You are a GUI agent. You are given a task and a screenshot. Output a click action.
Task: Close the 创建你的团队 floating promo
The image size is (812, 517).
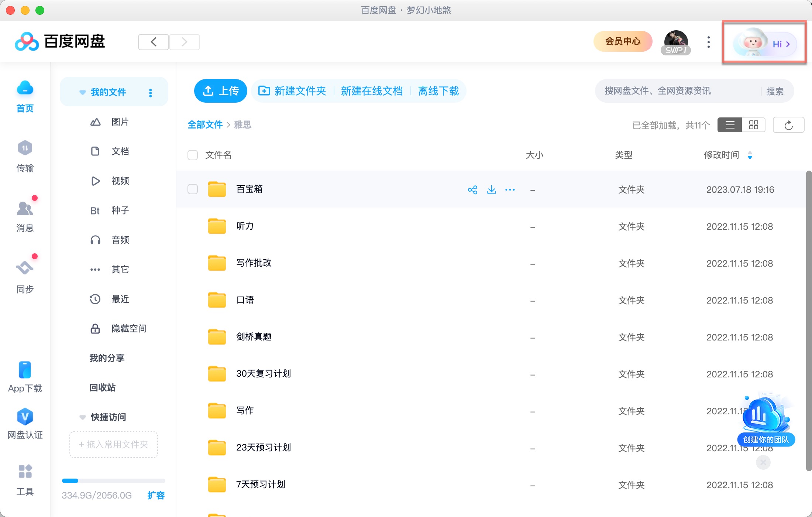click(x=763, y=462)
